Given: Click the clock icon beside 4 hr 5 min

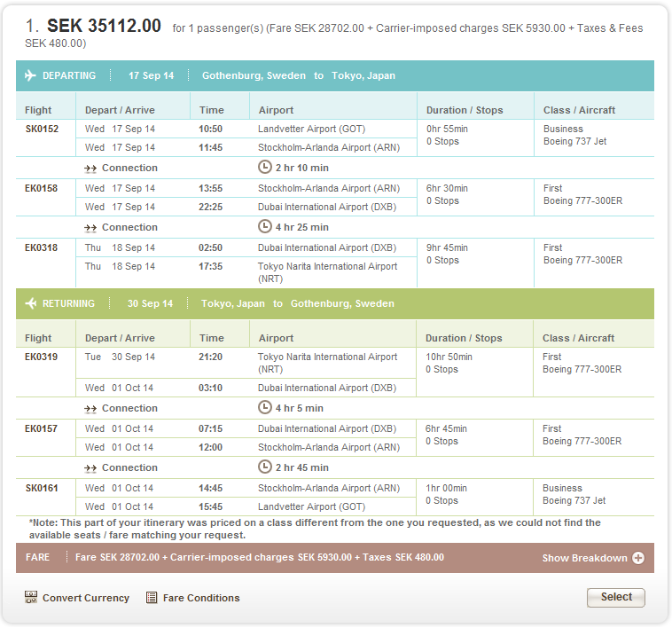Looking at the screenshot, I should (264, 408).
